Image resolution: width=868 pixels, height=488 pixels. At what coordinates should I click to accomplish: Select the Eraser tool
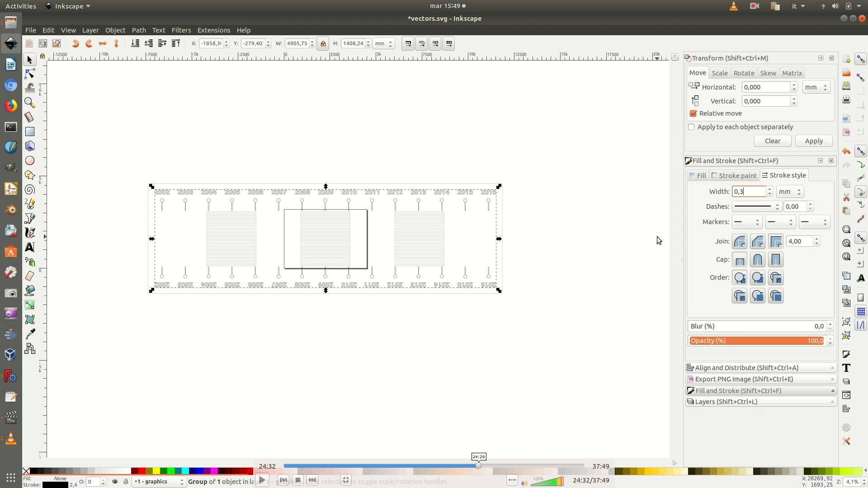[30, 276]
